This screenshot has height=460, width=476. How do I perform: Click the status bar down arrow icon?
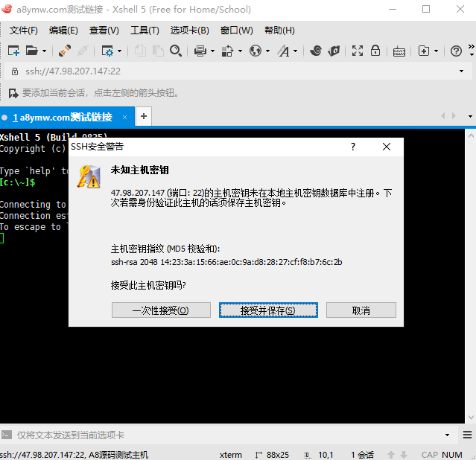point(404,455)
